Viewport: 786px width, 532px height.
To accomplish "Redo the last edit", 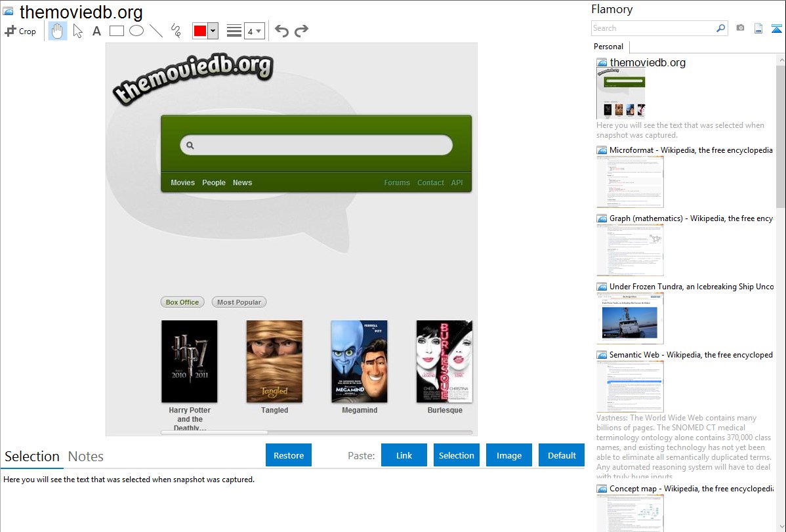I will (x=301, y=31).
